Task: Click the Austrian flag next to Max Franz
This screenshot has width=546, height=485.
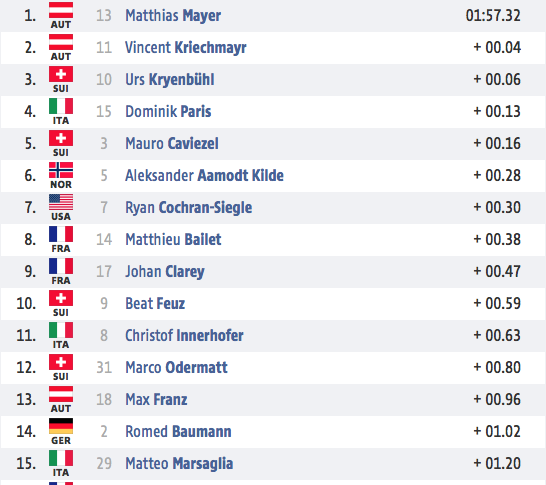Action: [x=61, y=394]
